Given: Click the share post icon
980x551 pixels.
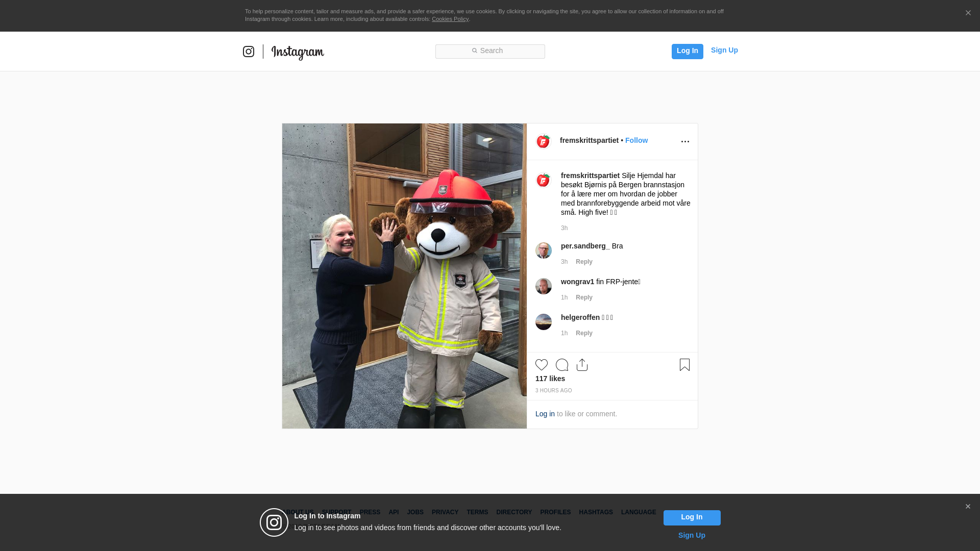Looking at the screenshot, I should [582, 365].
